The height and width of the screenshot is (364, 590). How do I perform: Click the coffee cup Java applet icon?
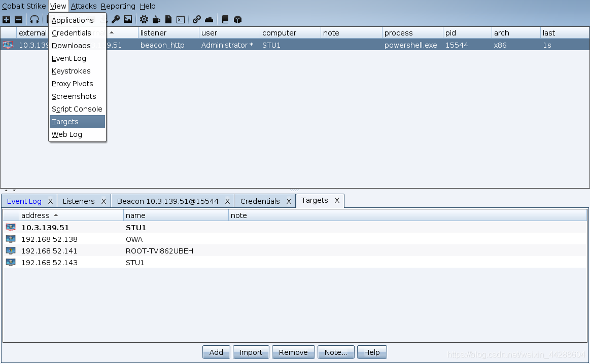pyautogui.click(x=156, y=20)
